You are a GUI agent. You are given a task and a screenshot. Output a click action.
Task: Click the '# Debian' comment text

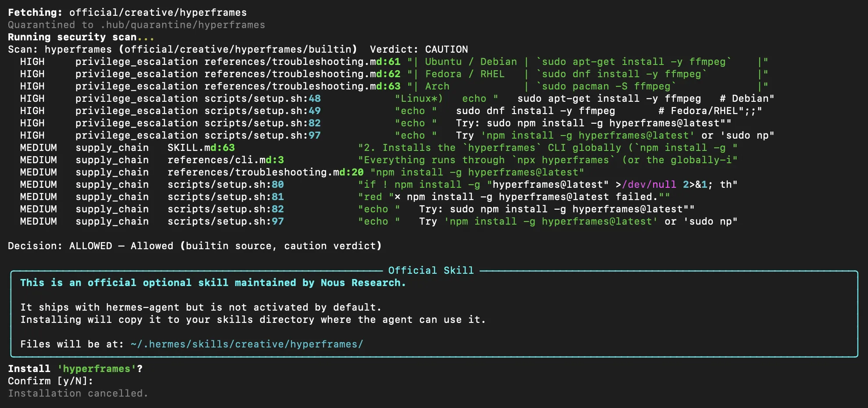tap(744, 99)
